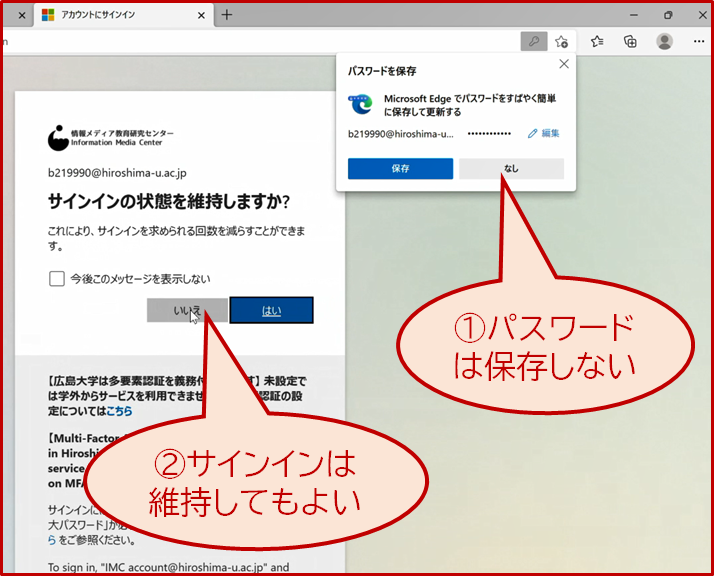Click the 保存 button in password popup

tap(400, 168)
